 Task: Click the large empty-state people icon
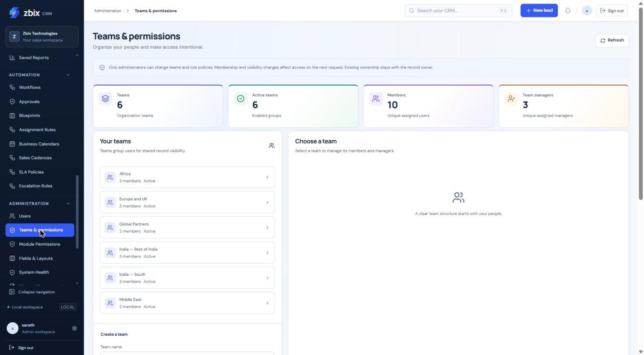(x=458, y=198)
